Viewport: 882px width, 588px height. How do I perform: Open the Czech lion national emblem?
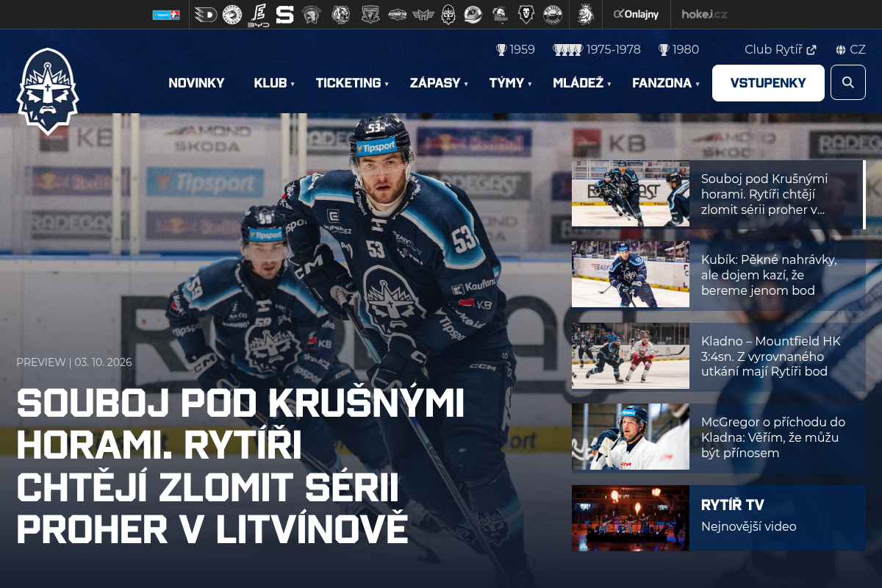[x=584, y=14]
